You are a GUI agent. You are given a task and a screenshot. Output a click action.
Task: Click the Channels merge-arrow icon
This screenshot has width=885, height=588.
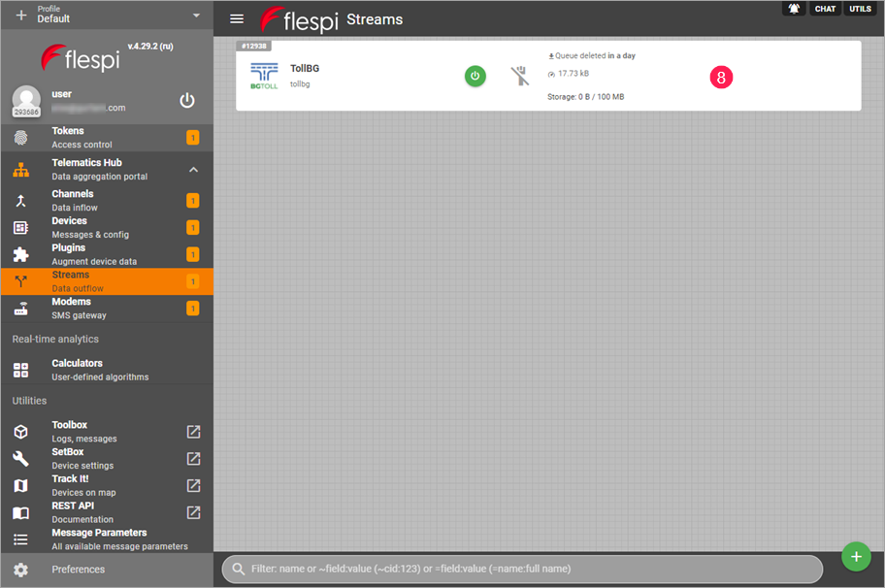click(x=21, y=200)
